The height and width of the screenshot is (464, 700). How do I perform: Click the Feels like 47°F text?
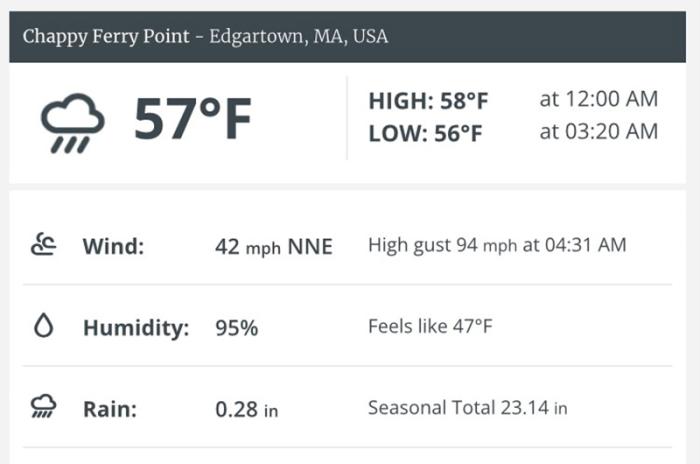click(430, 326)
